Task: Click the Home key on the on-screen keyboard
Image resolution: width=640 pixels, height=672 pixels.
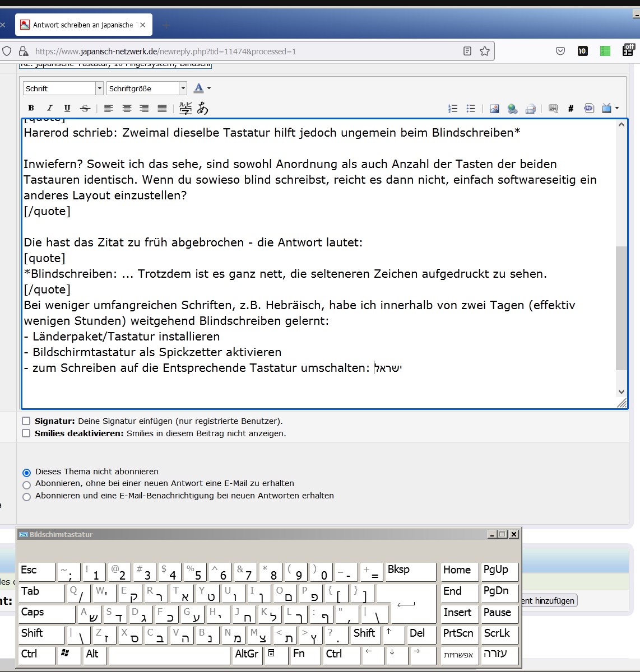Action: tap(460, 571)
